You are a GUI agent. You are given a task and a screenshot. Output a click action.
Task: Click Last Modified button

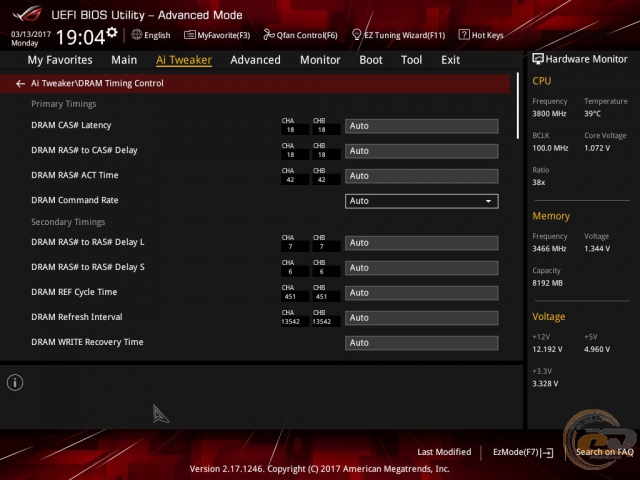pos(444,452)
